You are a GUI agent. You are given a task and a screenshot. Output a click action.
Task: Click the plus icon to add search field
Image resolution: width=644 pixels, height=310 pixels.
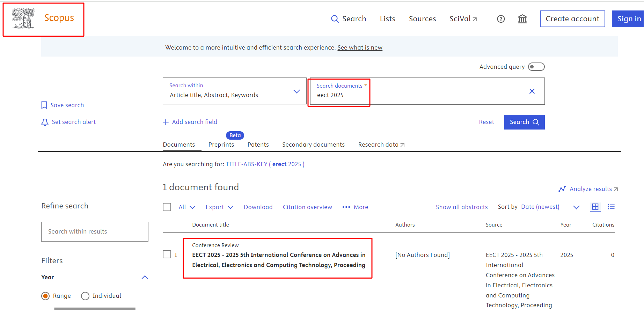pos(166,122)
